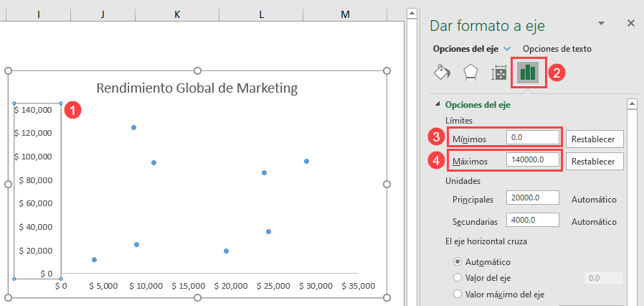
Task: Collapse the Opciones del eje section
Action: [437, 105]
